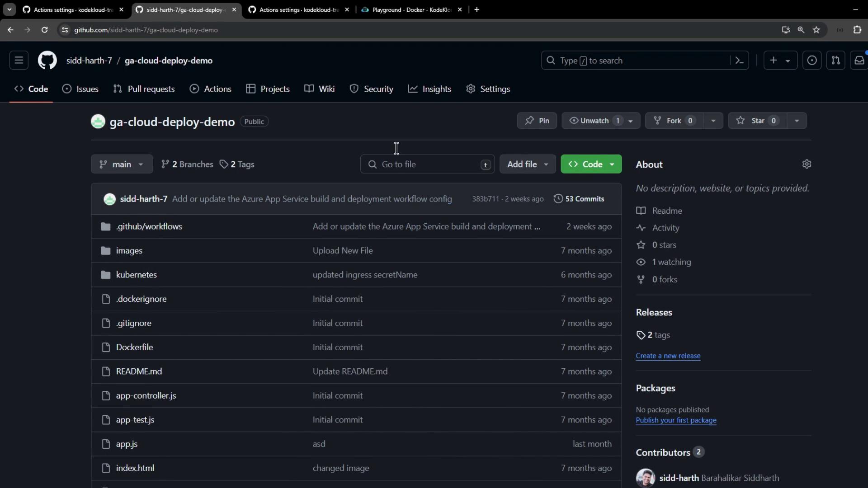Pin this repository
868x488 pixels.
click(x=537, y=121)
